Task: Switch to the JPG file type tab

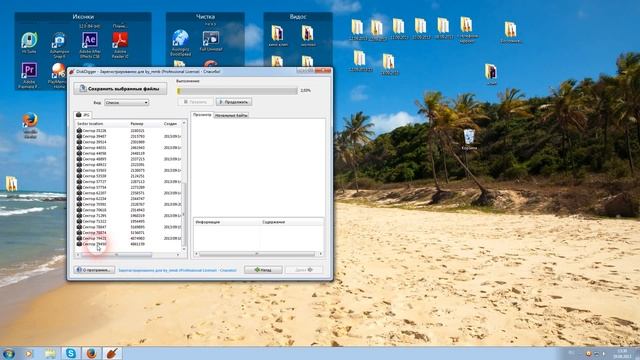Action: click(x=83, y=115)
